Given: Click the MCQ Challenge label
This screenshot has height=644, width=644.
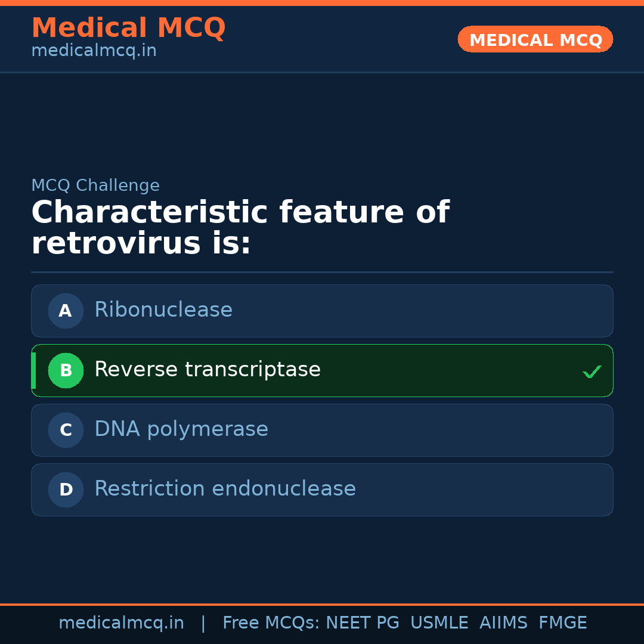Looking at the screenshot, I should tap(95, 185).
